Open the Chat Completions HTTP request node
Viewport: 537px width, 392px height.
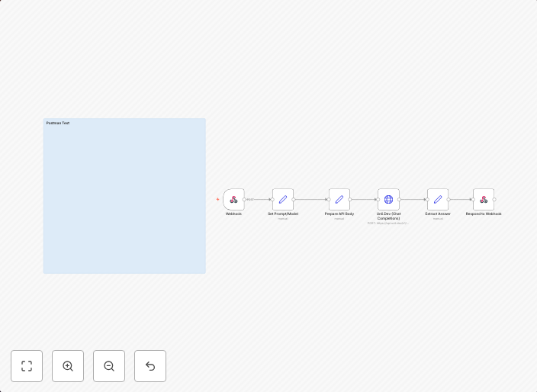pos(388,199)
